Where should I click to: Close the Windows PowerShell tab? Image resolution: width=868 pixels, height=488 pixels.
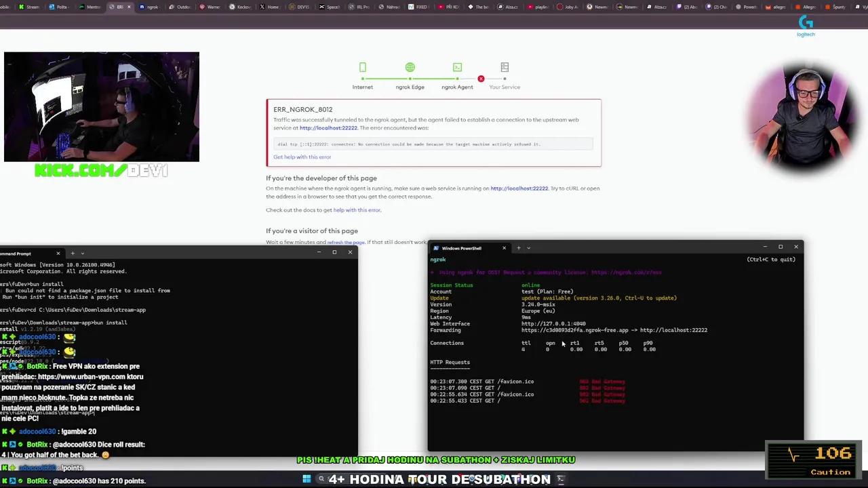[x=504, y=247]
